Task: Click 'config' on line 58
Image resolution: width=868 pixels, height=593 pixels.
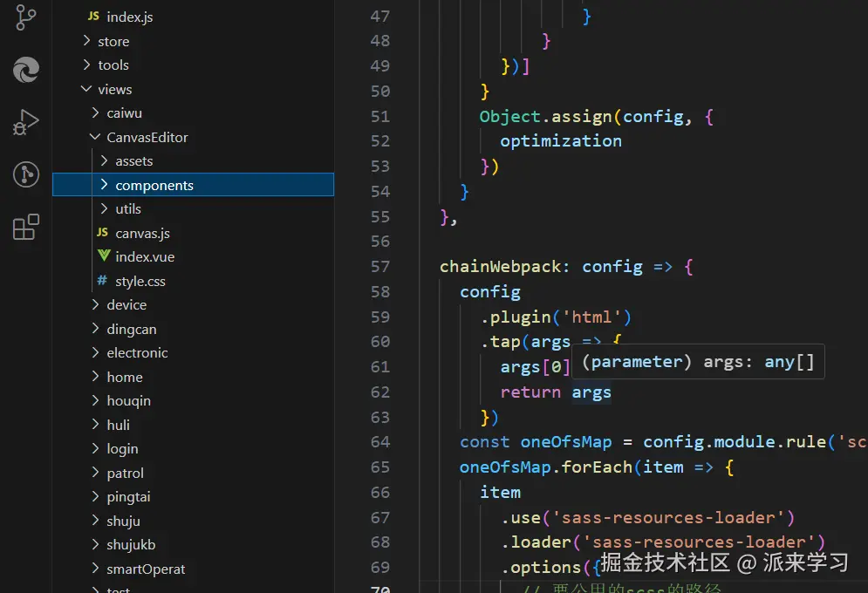Action: pos(490,292)
